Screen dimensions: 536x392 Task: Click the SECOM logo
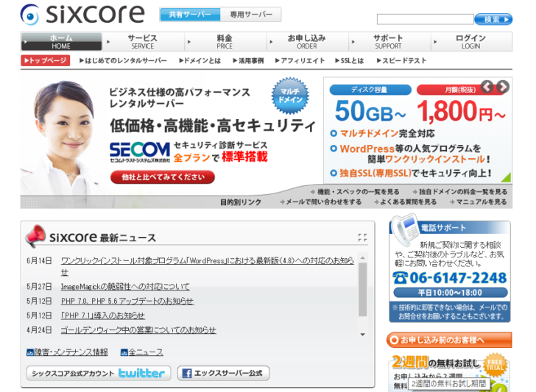[x=139, y=152]
